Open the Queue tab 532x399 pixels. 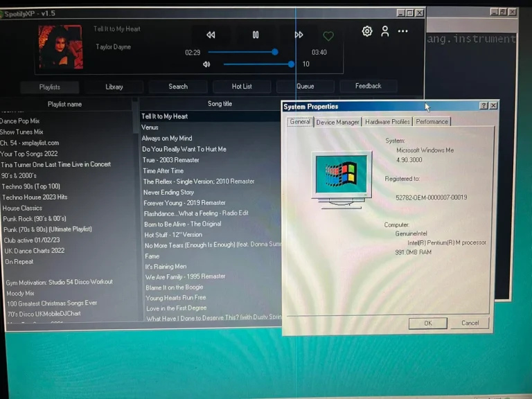pos(305,86)
